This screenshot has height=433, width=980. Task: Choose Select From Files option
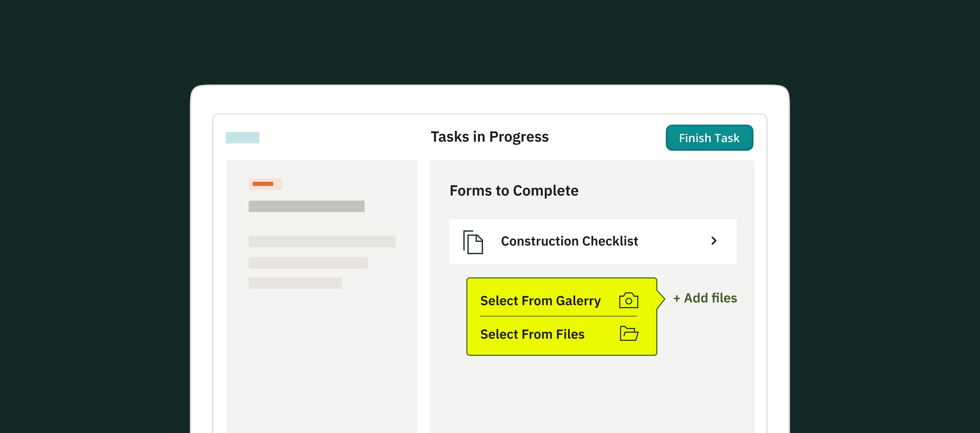pyautogui.click(x=532, y=334)
